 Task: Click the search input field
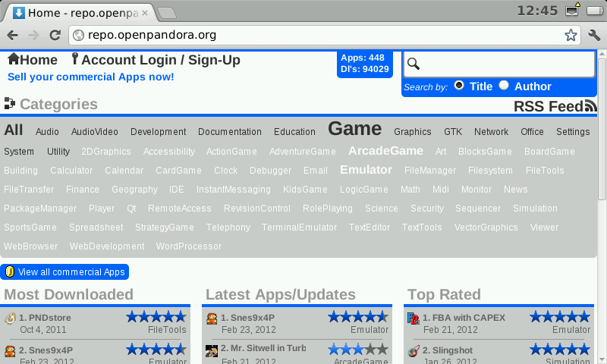(x=499, y=64)
